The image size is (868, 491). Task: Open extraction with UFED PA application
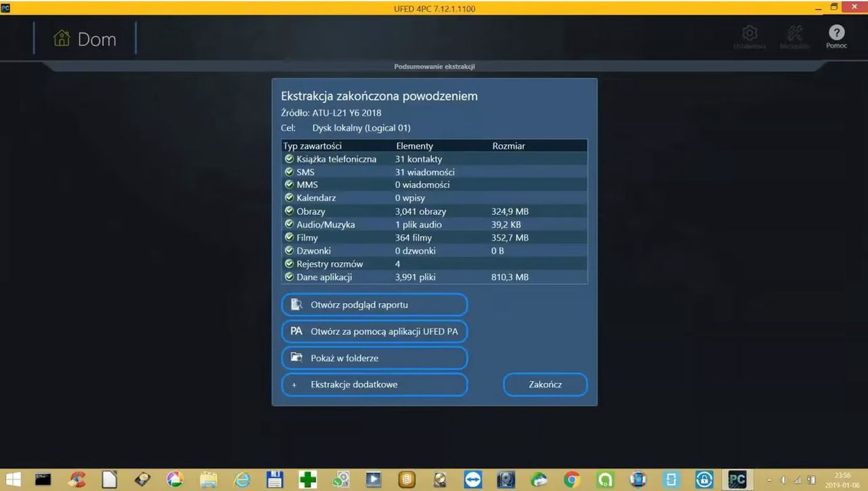(374, 332)
